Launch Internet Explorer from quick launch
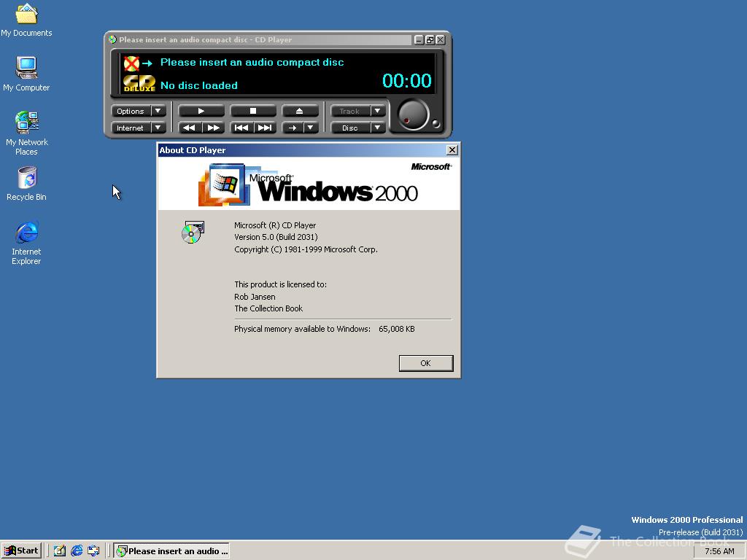The height and width of the screenshot is (560, 747). point(76,551)
